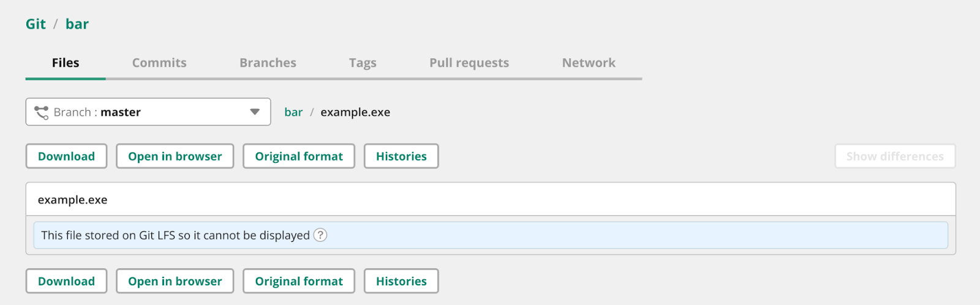Click the top Original format button
This screenshot has height=305, width=980.
click(x=299, y=156)
